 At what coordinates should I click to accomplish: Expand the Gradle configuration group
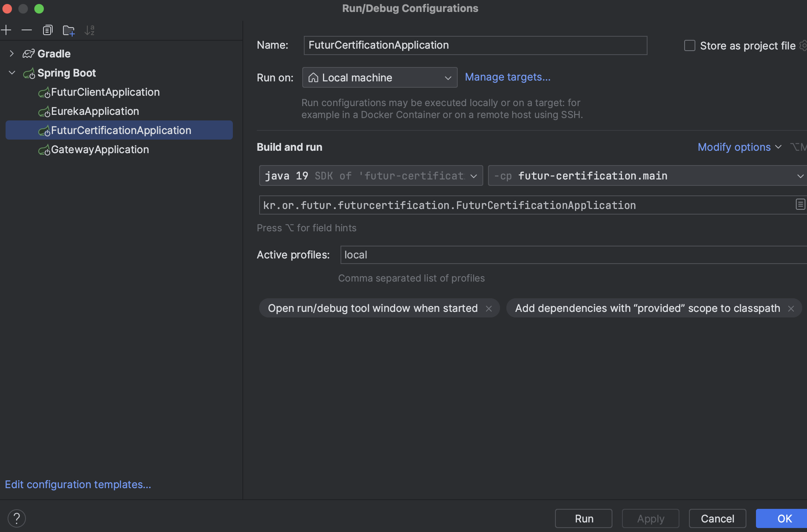click(12, 53)
